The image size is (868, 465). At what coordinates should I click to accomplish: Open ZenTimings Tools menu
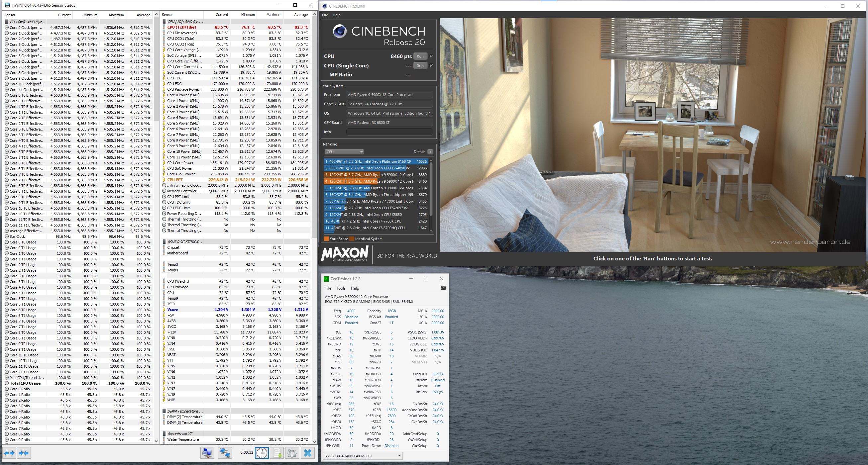tap(341, 288)
